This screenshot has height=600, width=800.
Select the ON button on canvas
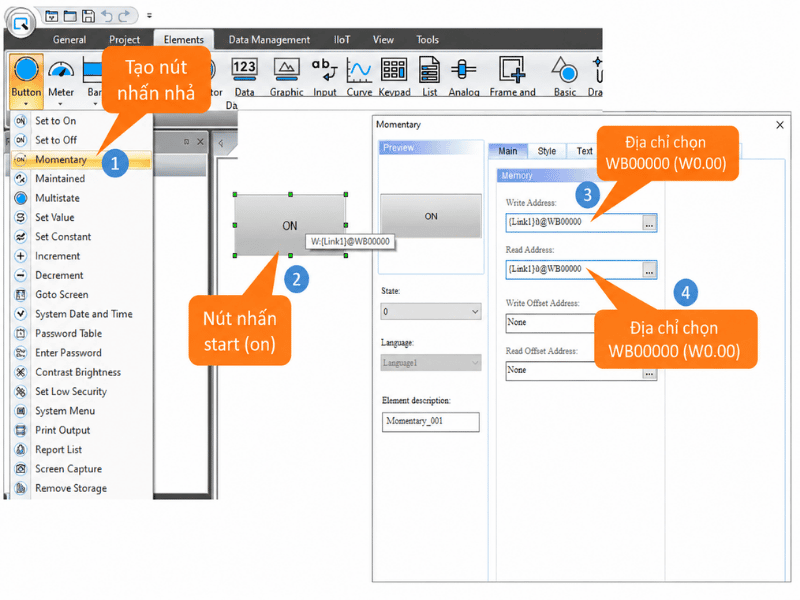[290, 225]
